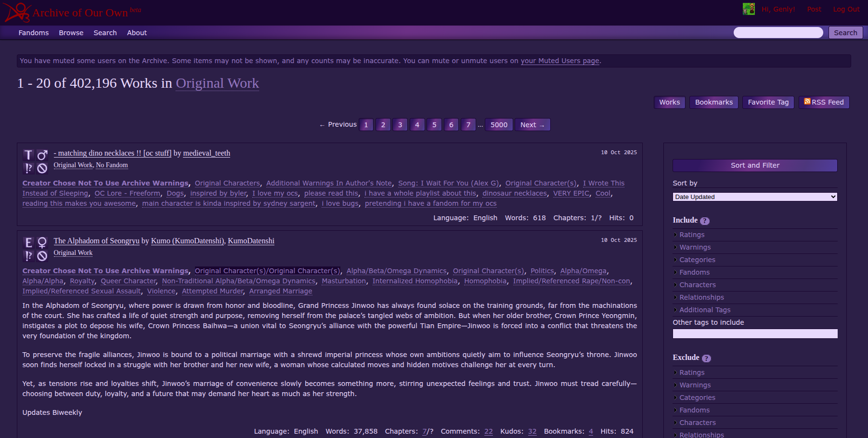Expand the Exclude Categories filter
The width and height of the screenshot is (868, 438).
tap(697, 398)
